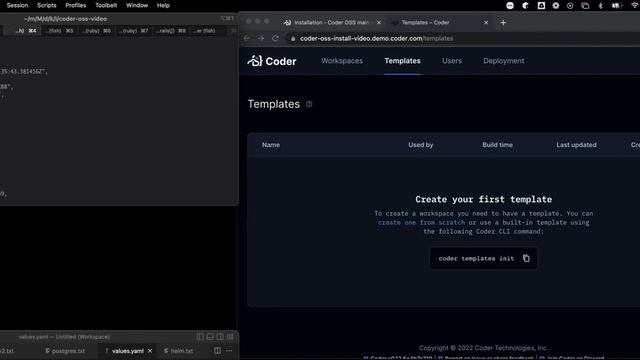The height and width of the screenshot is (360, 640).
Task: Toggle the primary sidebar layout icon
Action: pyautogui.click(x=200, y=337)
